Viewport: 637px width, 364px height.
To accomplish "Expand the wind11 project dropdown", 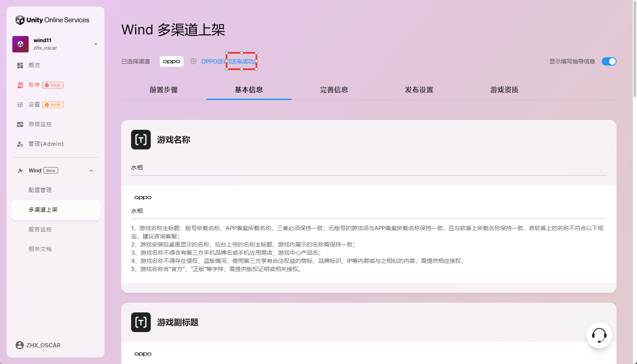I will (95, 44).
